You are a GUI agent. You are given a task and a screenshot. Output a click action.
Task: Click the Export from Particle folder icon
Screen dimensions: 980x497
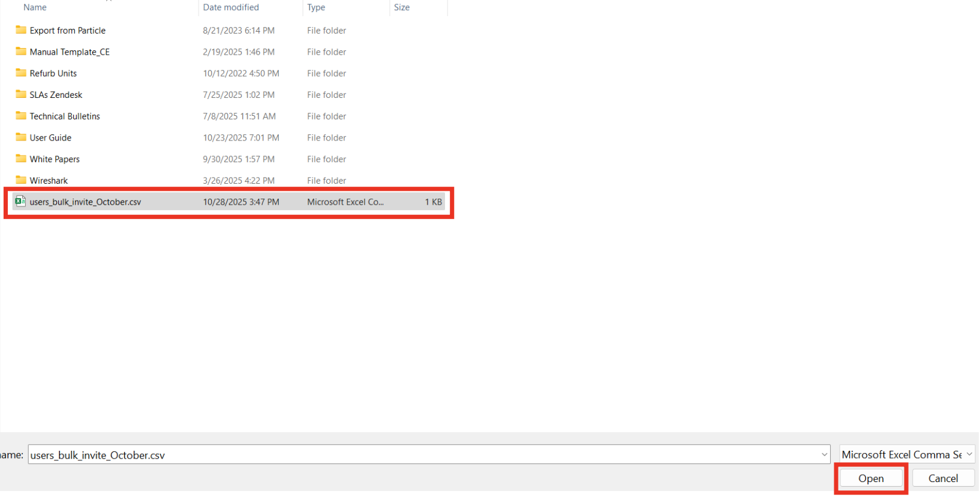(x=21, y=30)
